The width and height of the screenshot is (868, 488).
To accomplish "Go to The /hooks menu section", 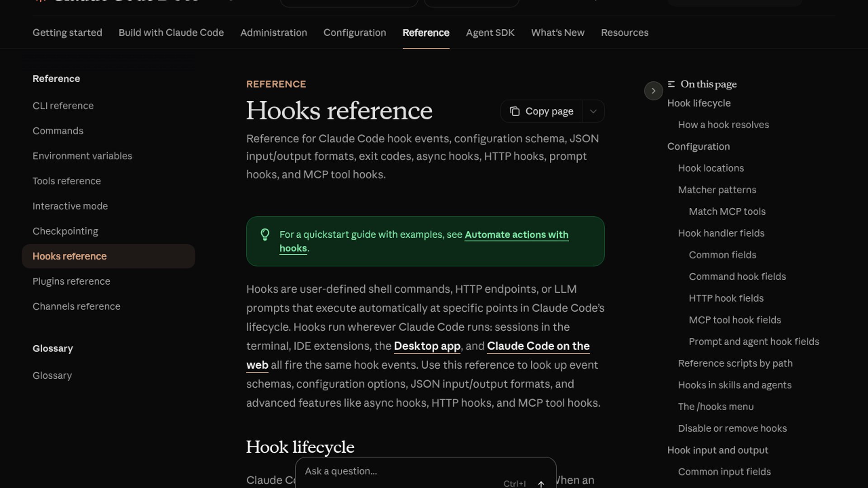I will point(716,407).
